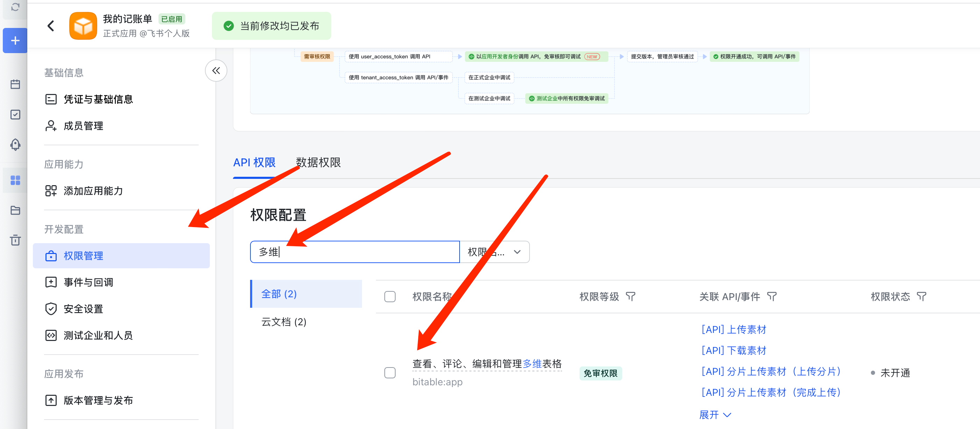Click the 免审权限 level tag

[x=600, y=373]
